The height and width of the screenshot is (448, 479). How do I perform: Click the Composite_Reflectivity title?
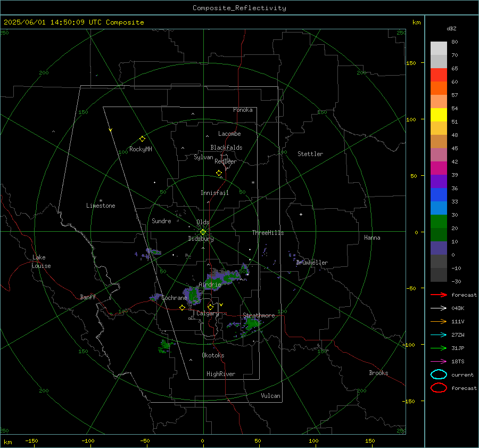pyautogui.click(x=240, y=8)
